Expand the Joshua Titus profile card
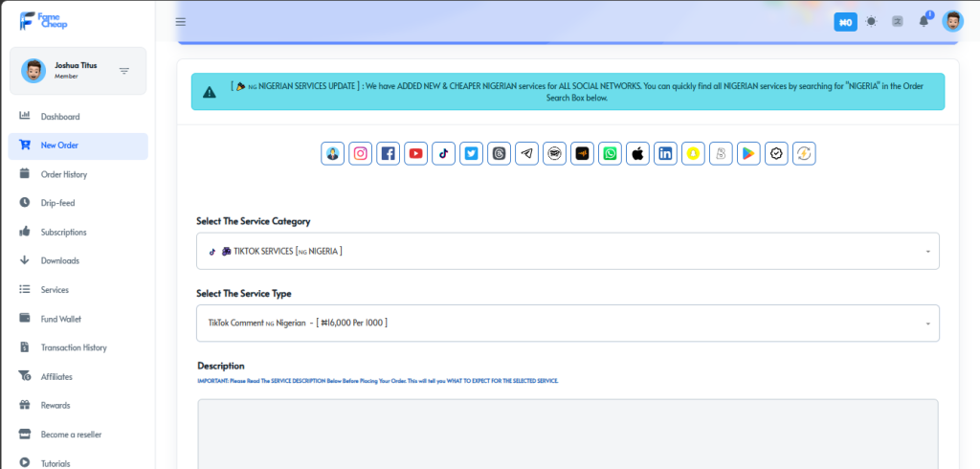Screen dimensions: 980x469 point(78,71)
